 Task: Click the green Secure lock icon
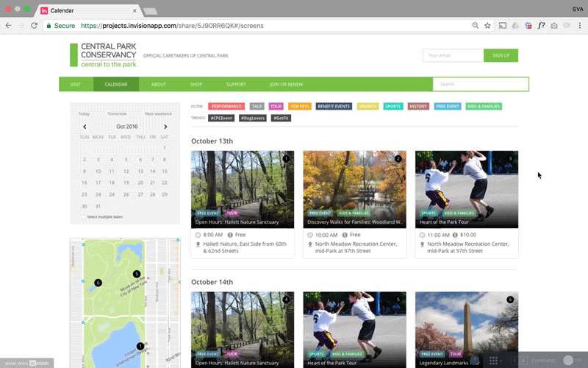pyautogui.click(x=49, y=26)
